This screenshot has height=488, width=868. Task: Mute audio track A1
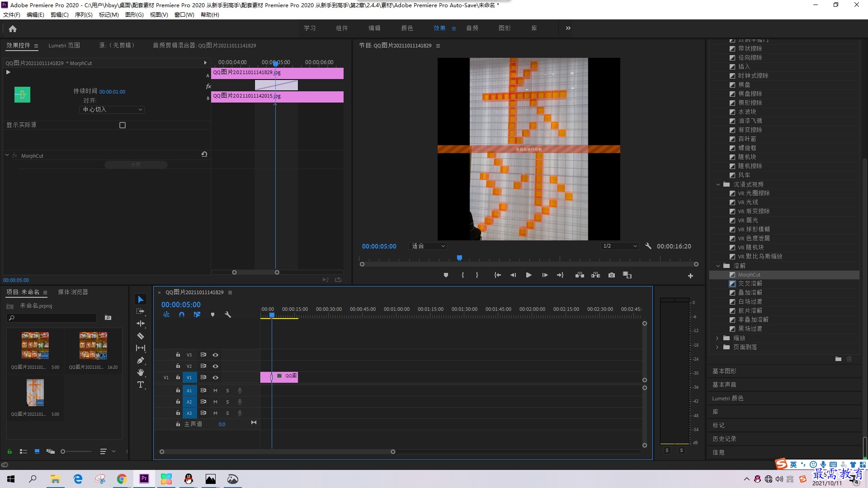(x=215, y=390)
